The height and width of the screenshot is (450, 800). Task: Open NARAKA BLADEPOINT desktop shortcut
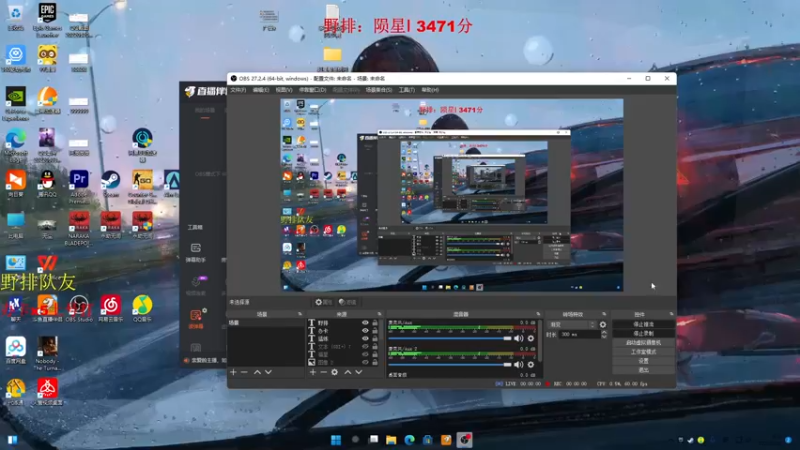pos(79,229)
